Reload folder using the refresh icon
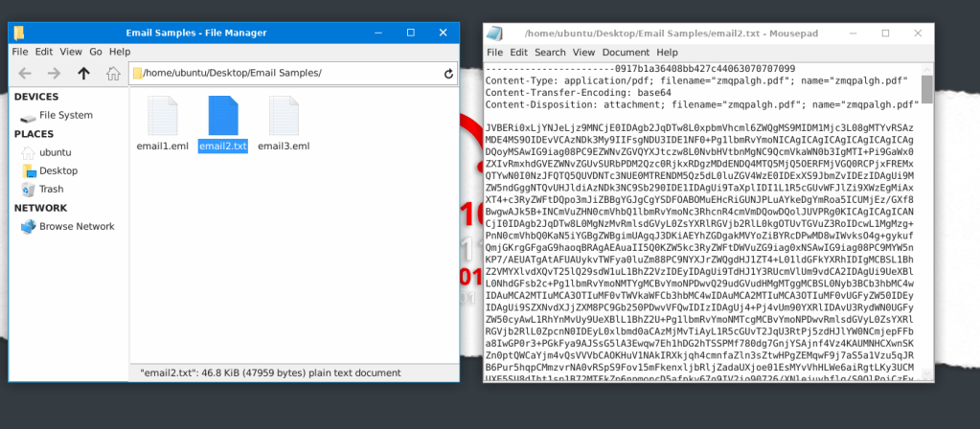980x429 pixels. pyautogui.click(x=448, y=73)
